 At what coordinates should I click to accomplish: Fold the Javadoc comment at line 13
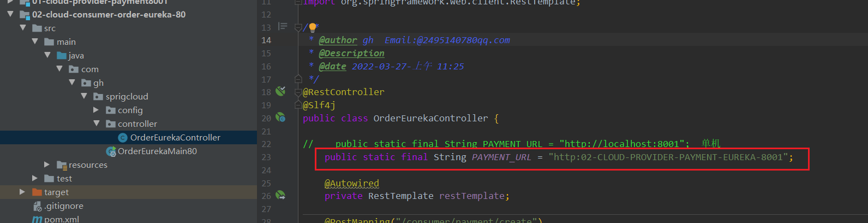tap(298, 27)
